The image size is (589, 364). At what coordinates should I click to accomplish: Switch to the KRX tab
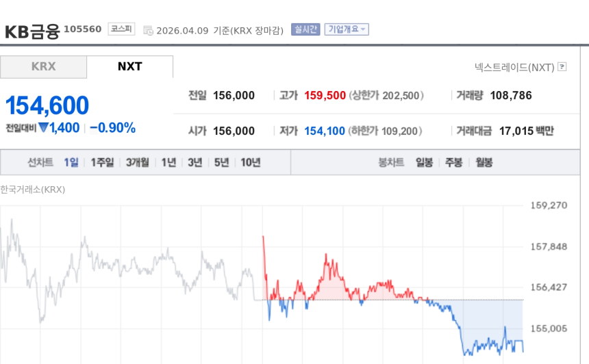(43, 66)
